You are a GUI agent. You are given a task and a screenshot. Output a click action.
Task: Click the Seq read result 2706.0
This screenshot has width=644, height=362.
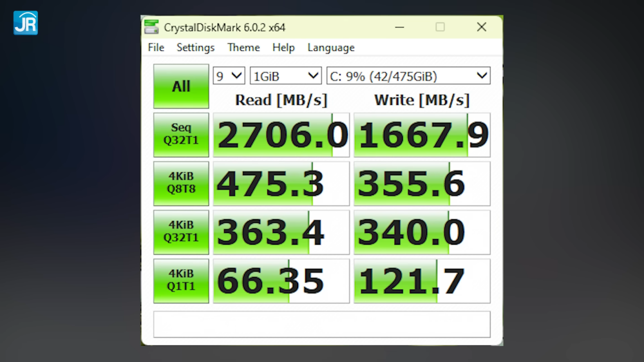click(281, 135)
